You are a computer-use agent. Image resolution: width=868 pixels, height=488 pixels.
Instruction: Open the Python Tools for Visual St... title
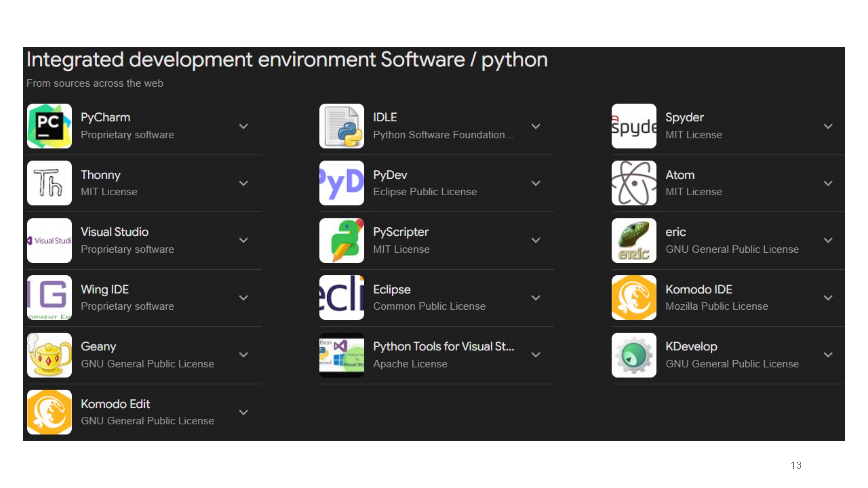click(x=443, y=347)
